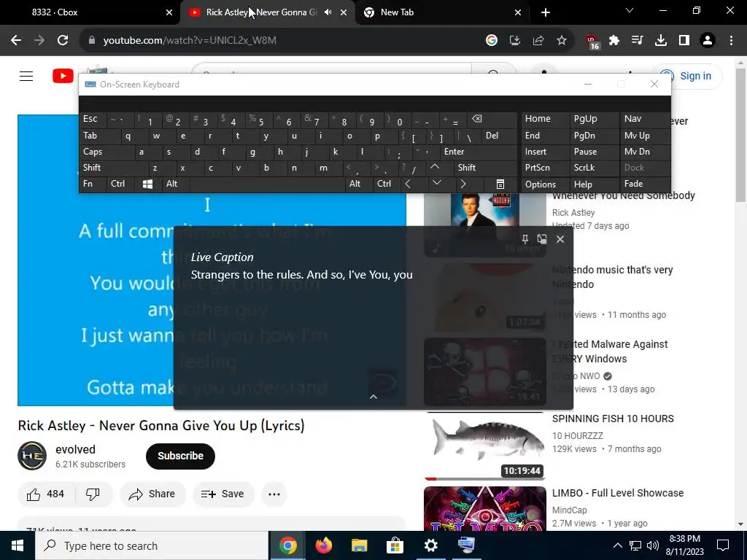Open SPINNING FISH 10 HOURS thumbnail
This screenshot has height=560, width=747.
coord(485,446)
